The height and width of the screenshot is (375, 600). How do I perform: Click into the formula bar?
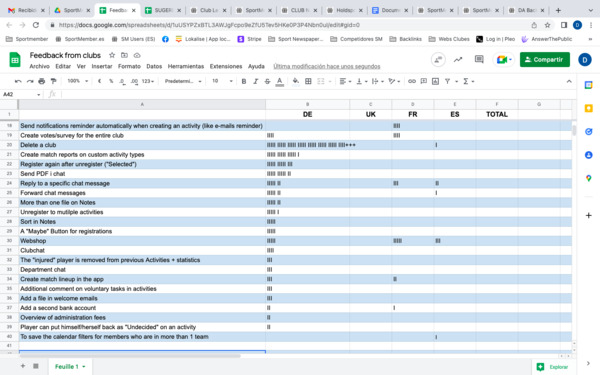(x=318, y=94)
